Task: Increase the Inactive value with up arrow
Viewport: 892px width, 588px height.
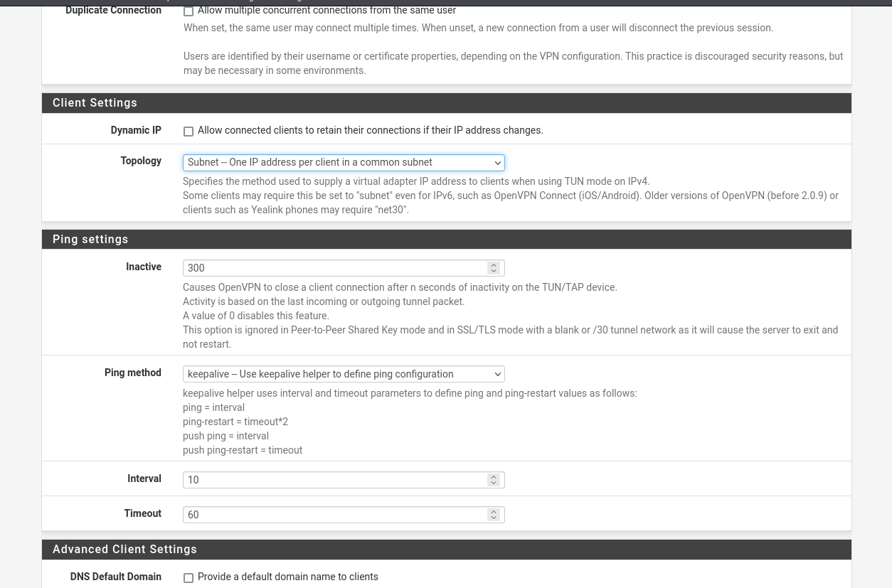Action: tap(494, 264)
